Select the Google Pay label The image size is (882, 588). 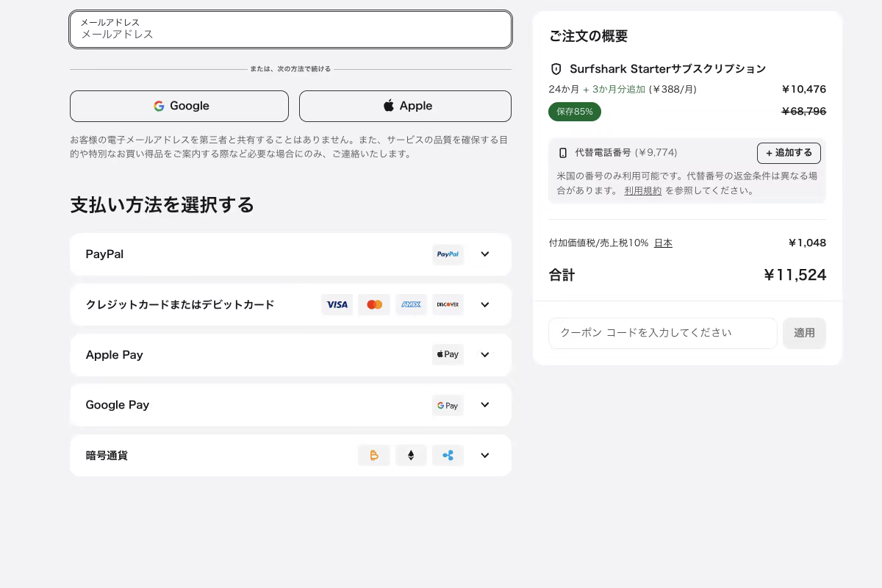(117, 405)
